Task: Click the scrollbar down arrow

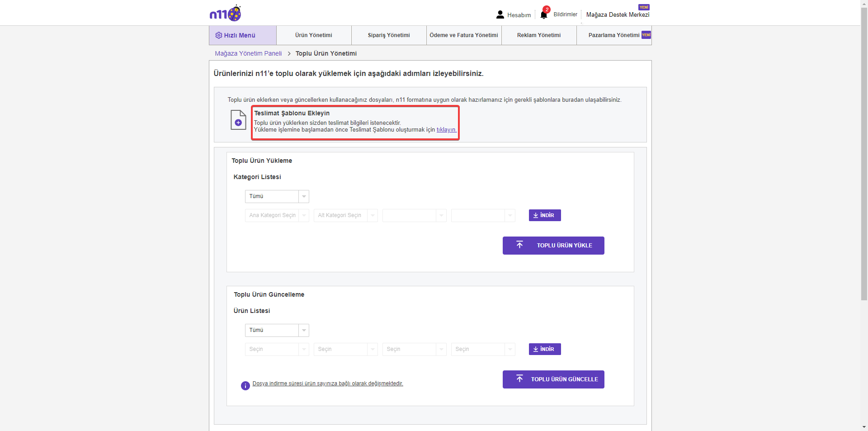Action: [x=864, y=427]
